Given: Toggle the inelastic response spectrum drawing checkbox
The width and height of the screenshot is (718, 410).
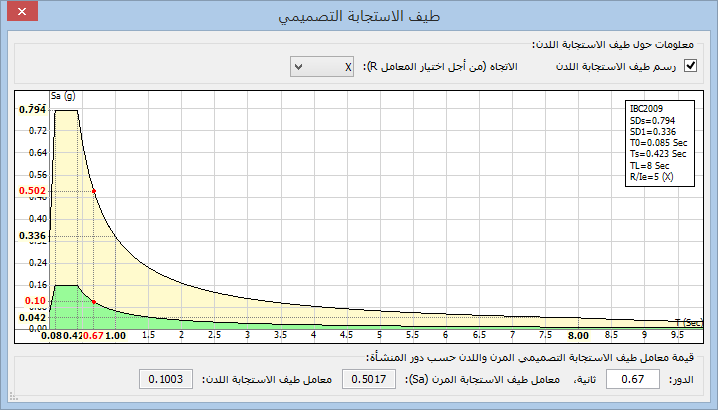Looking at the screenshot, I should [x=689, y=67].
